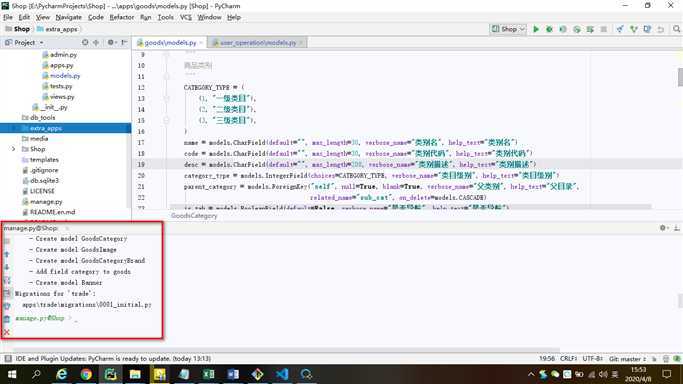Clear console with the trash icon

click(7, 319)
